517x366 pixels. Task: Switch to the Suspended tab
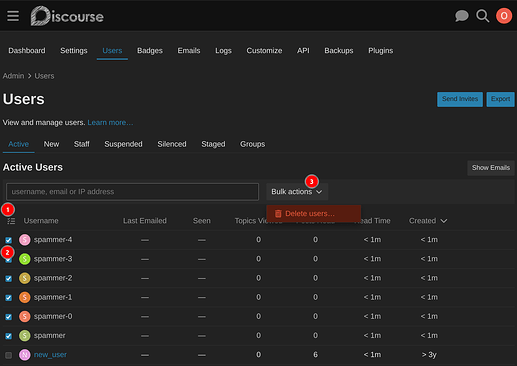pos(123,144)
